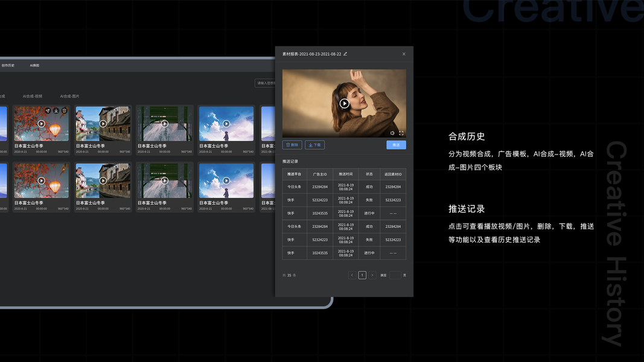Focus the 请输入 search field
The height and width of the screenshot is (362, 644).
click(x=265, y=83)
